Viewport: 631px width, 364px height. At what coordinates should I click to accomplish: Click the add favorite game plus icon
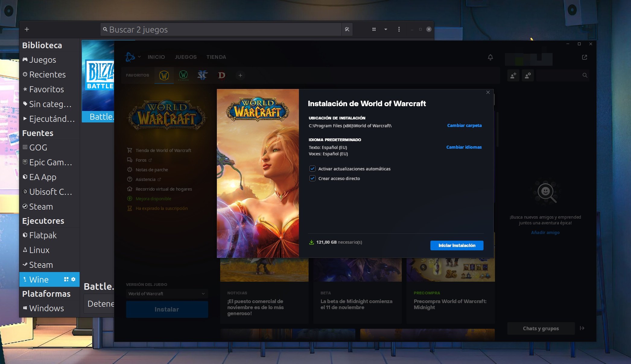click(x=240, y=75)
